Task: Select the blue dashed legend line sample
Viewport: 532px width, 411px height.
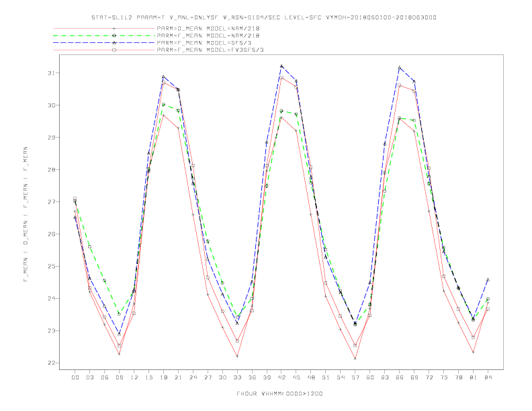Action: (x=104, y=43)
